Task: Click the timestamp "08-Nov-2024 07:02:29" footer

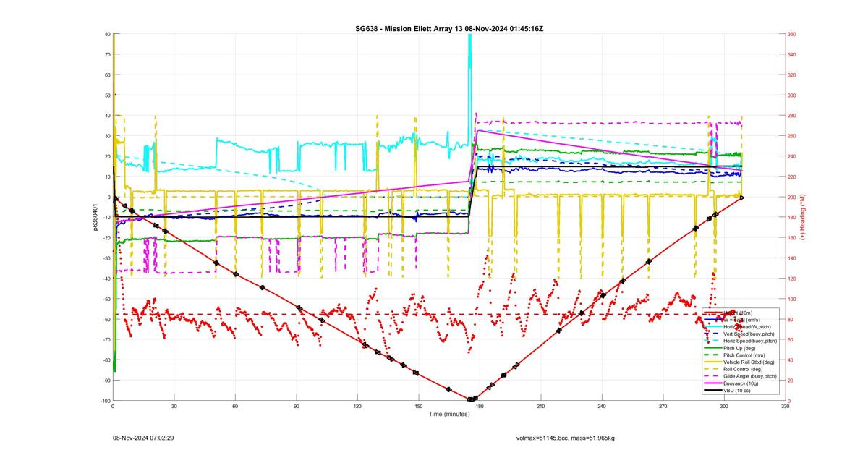Action: tap(143, 438)
